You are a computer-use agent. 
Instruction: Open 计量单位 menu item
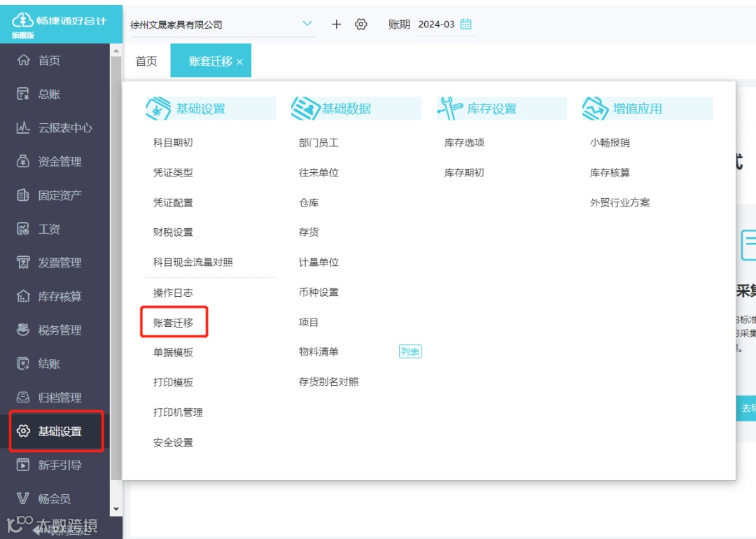[x=318, y=262]
